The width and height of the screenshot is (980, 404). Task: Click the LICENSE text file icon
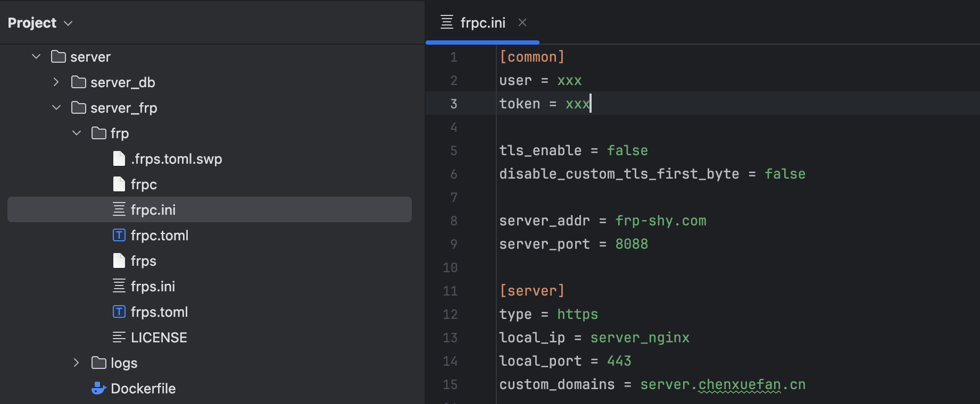[x=119, y=338]
